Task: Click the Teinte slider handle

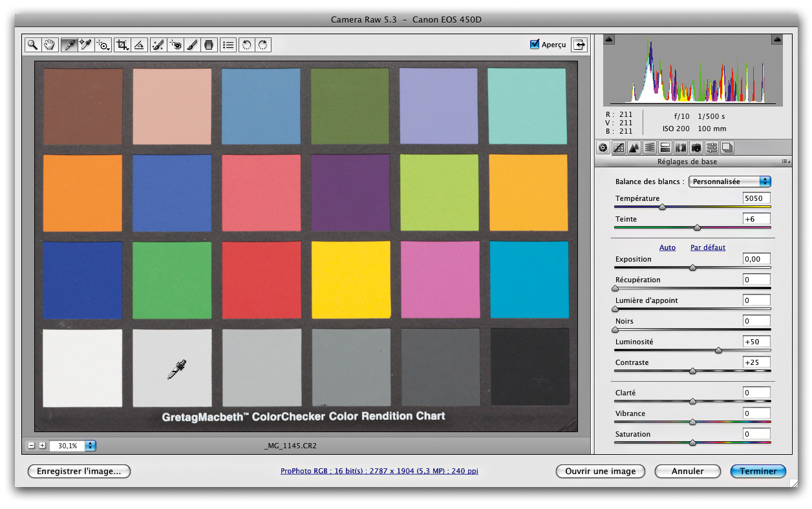Action: (697, 227)
